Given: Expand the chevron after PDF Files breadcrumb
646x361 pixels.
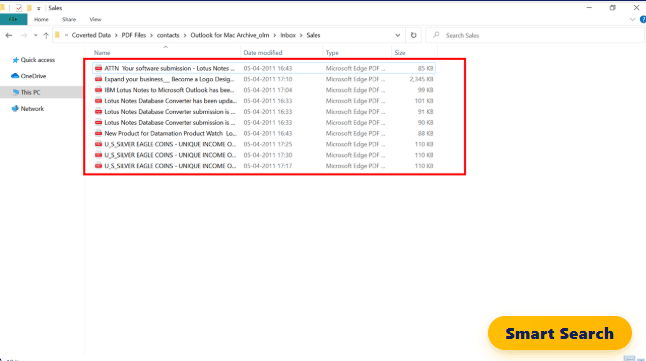Looking at the screenshot, I should (x=151, y=35).
